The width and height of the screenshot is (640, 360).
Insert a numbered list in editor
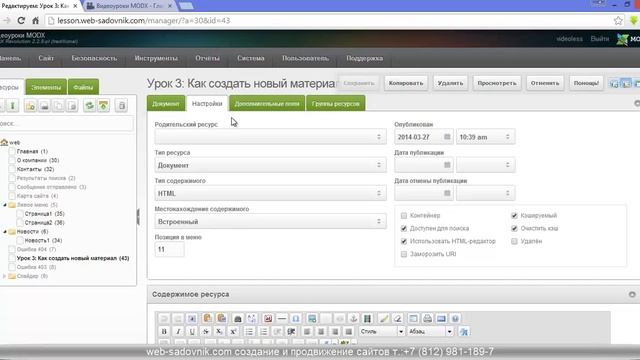263,331
